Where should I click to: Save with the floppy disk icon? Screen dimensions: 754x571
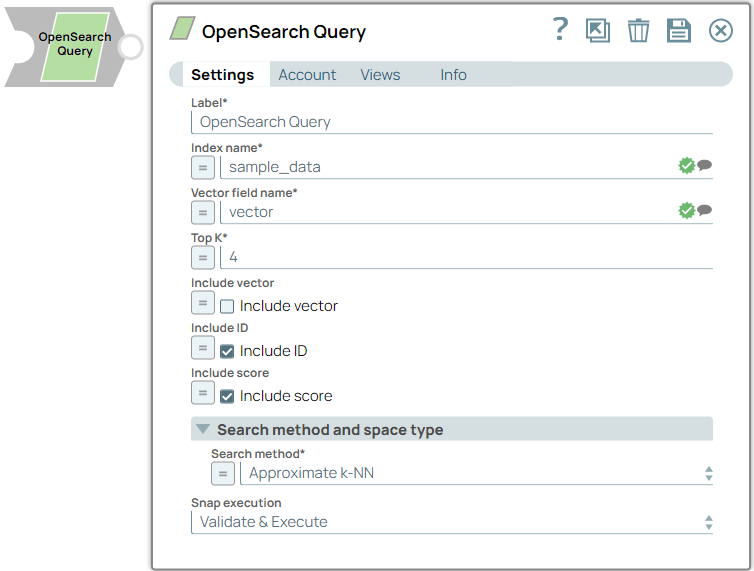pos(679,31)
